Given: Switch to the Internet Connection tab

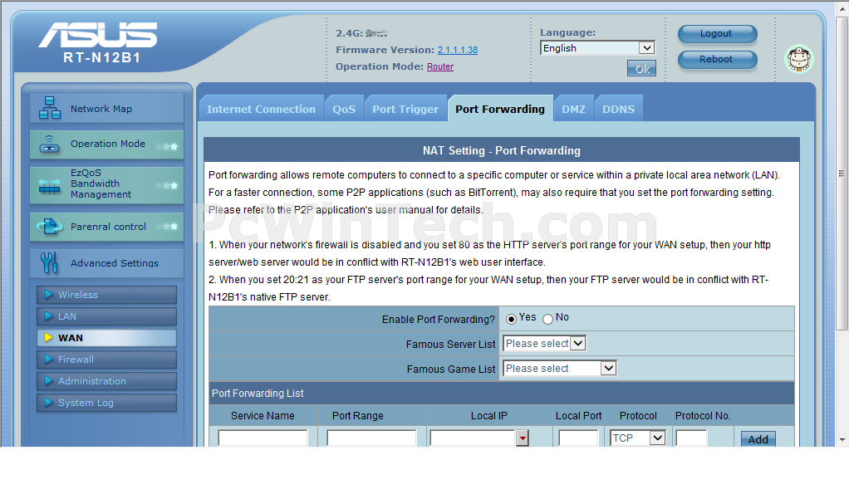Looking at the screenshot, I should tap(261, 109).
